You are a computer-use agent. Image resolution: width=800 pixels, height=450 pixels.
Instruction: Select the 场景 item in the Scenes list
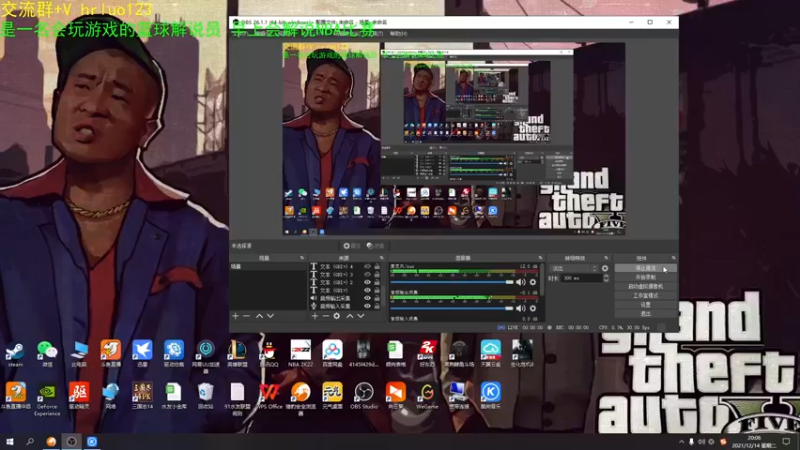pos(268,267)
